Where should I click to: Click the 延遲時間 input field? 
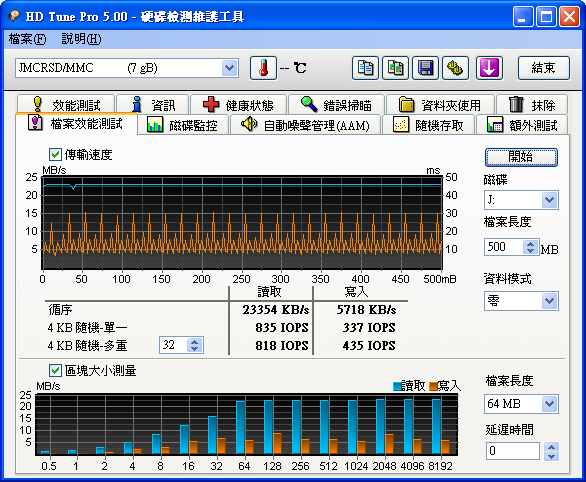click(x=512, y=451)
